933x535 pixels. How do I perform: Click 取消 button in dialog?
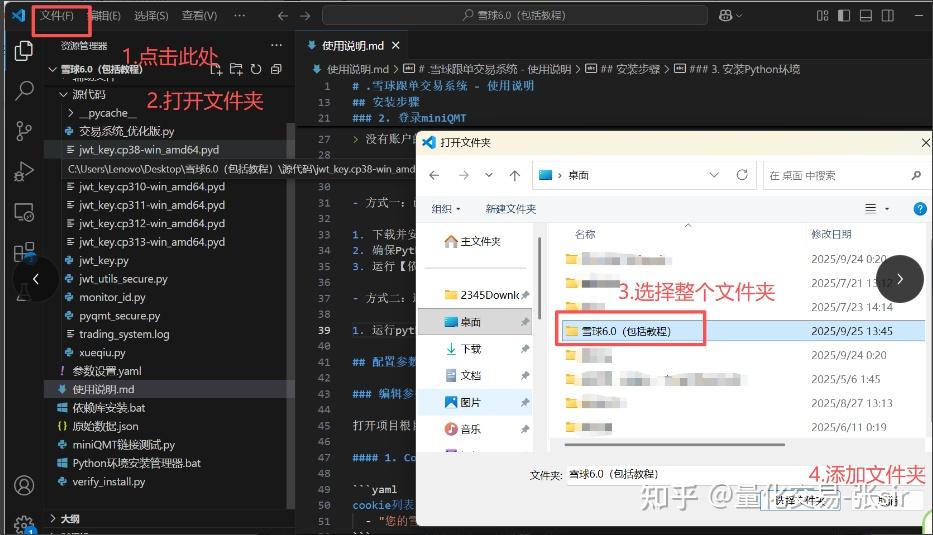887,501
